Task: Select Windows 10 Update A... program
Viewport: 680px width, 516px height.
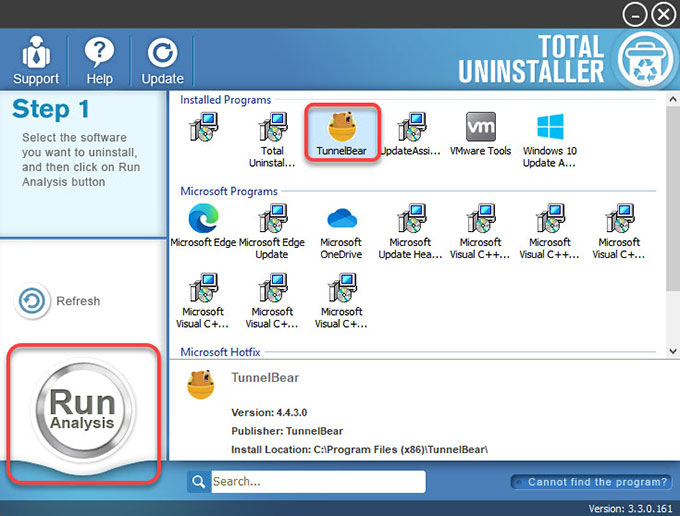Action: [549, 140]
